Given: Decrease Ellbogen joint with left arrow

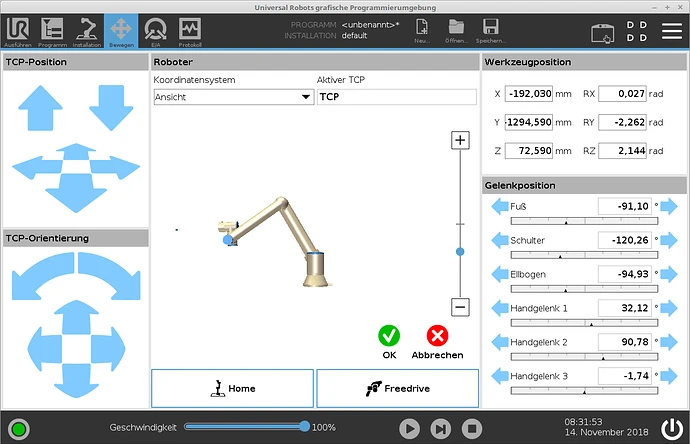Looking at the screenshot, I should click(x=500, y=274).
